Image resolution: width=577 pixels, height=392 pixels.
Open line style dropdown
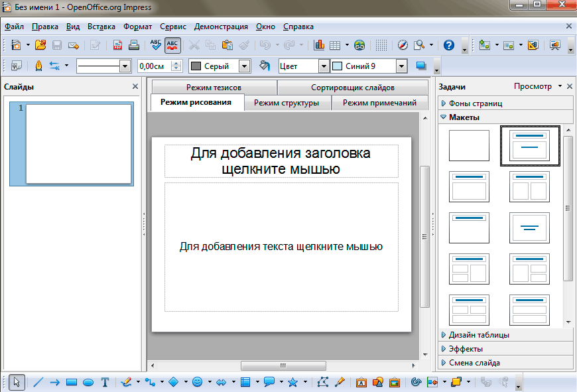(x=125, y=66)
